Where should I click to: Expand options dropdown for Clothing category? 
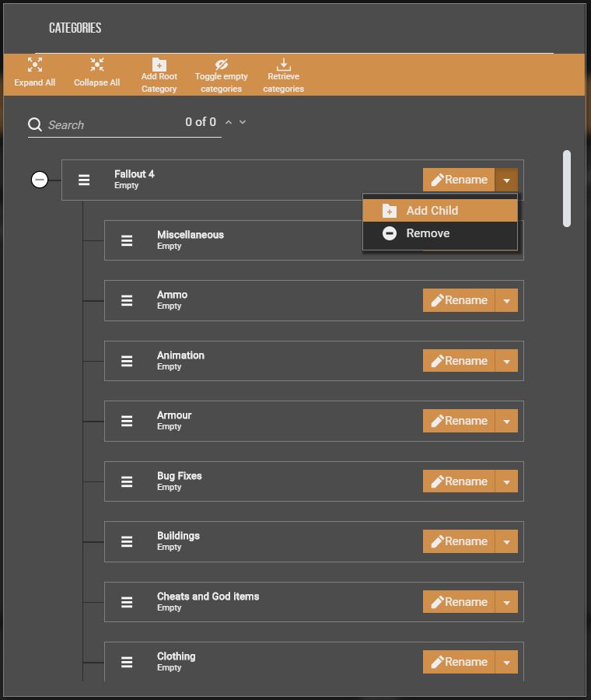[x=506, y=662]
